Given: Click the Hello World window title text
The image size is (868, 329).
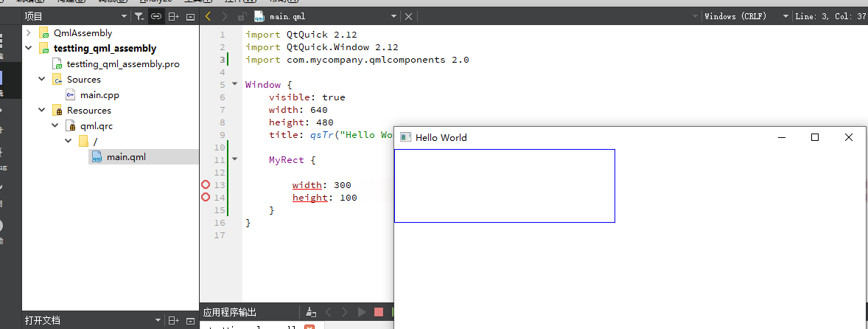Looking at the screenshot, I should point(441,137).
